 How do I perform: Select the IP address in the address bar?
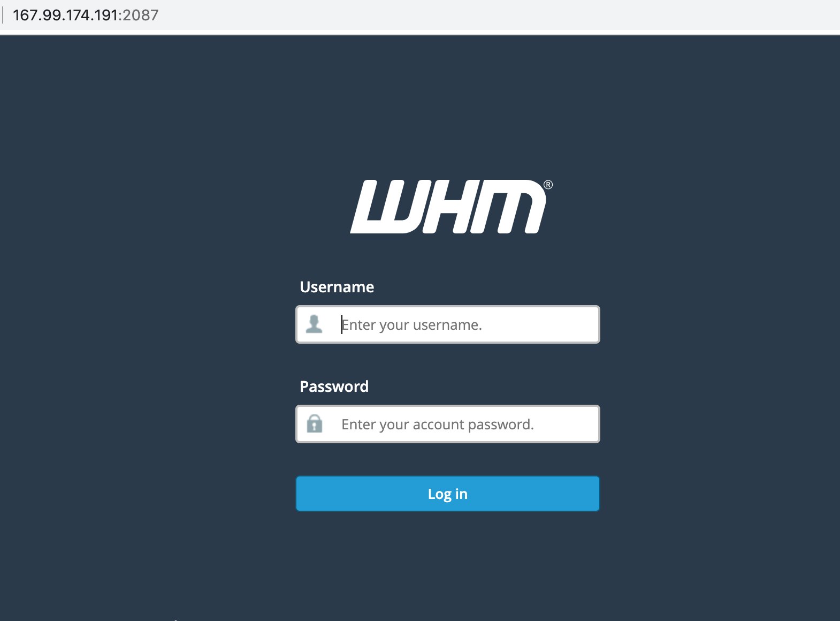(65, 15)
